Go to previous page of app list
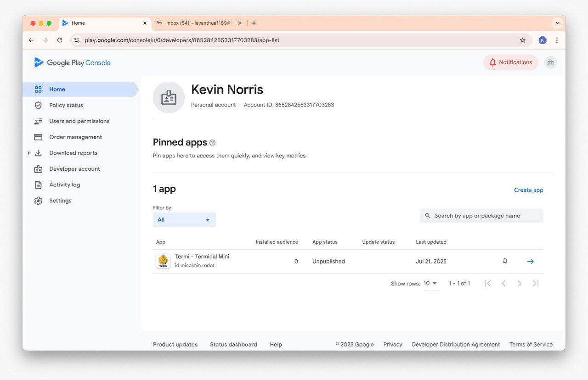The height and width of the screenshot is (380, 588). point(503,284)
